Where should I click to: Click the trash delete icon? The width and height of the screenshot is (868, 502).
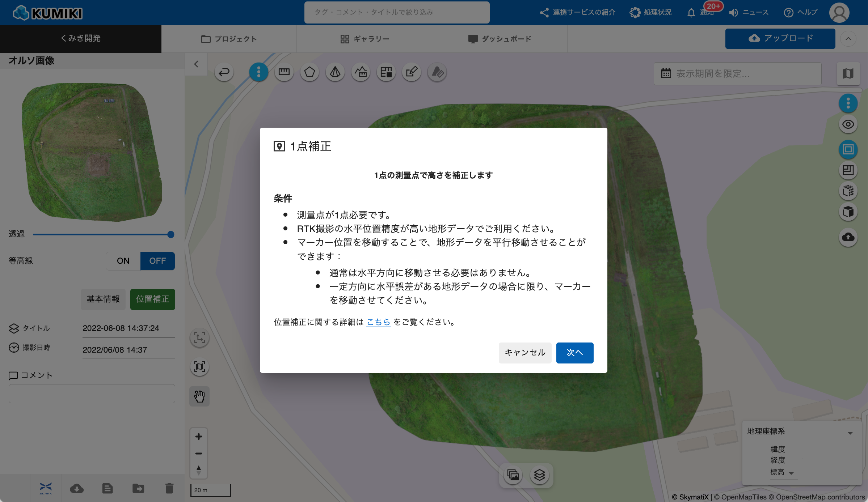169,488
